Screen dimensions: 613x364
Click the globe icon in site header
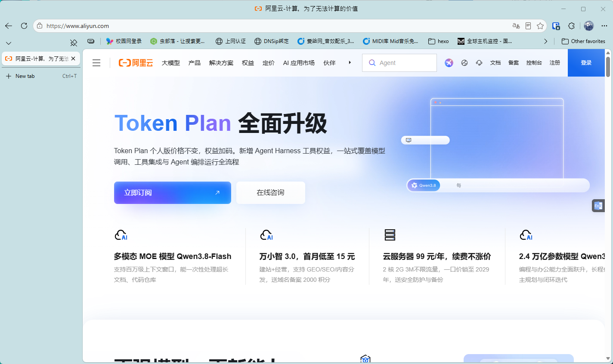(x=464, y=63)
